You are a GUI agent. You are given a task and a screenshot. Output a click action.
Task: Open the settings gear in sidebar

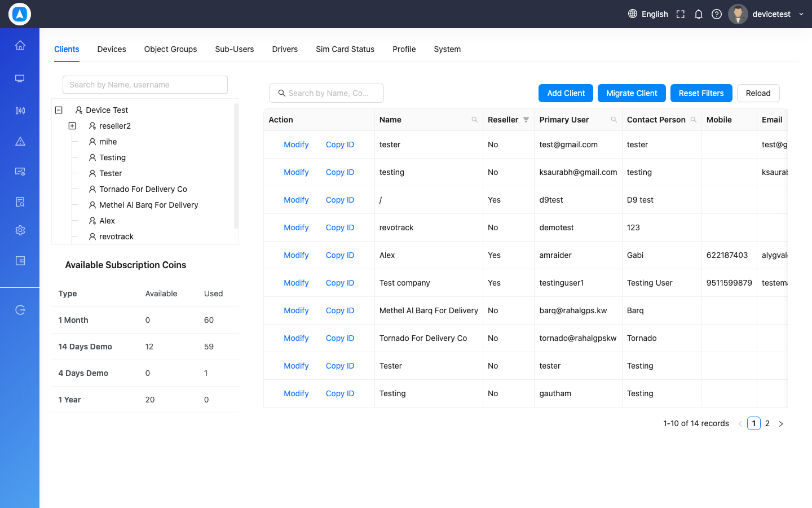pyautogui.click(x=20, y=230)
